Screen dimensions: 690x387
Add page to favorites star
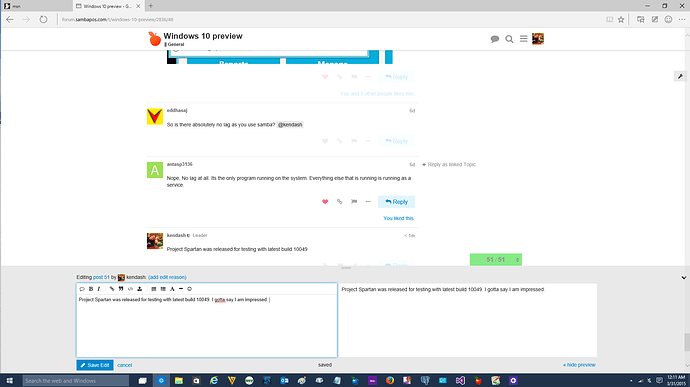pos(621,19)
